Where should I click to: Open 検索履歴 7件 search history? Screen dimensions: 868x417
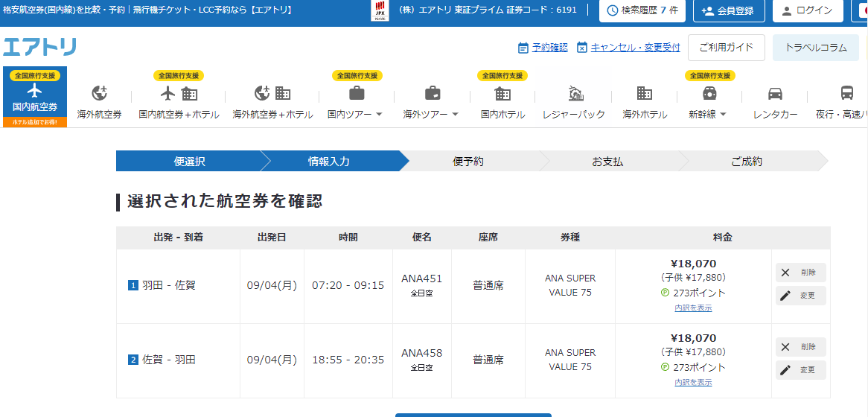coord(642,10)
